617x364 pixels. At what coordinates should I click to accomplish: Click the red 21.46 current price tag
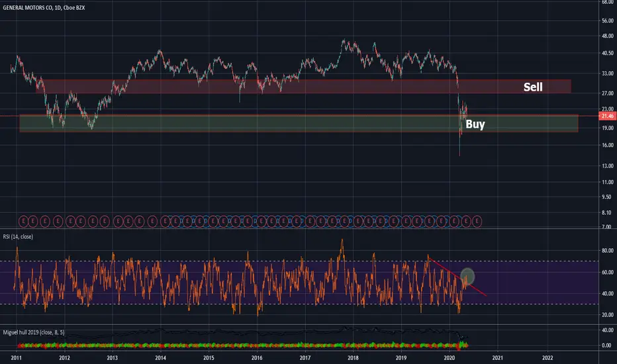[608, 116]
